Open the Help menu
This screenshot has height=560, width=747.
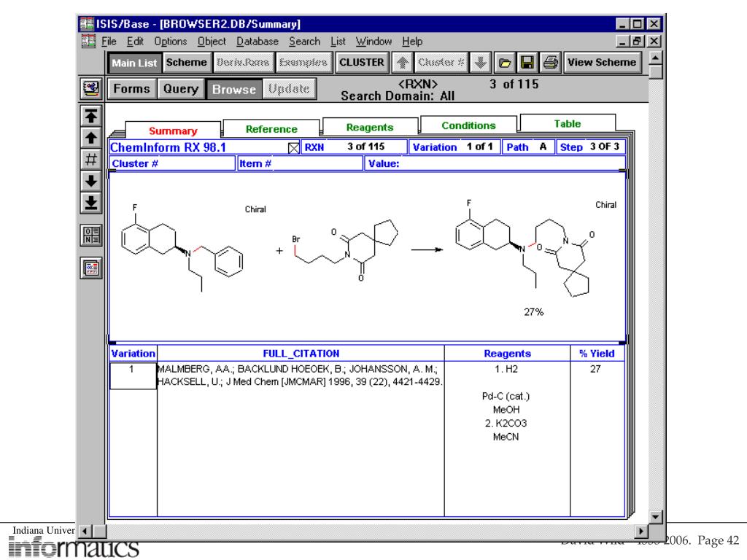(412, 42)
